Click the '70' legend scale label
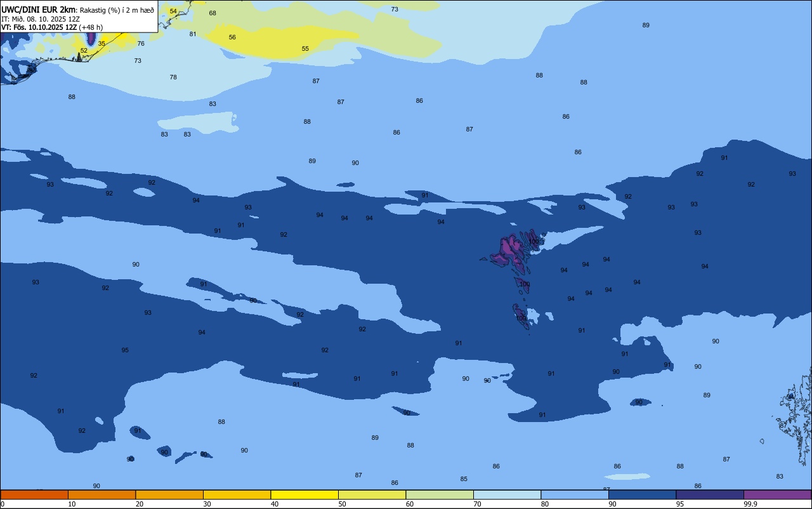The height and width of the screenshot is (509, 812). pos(477,504)
